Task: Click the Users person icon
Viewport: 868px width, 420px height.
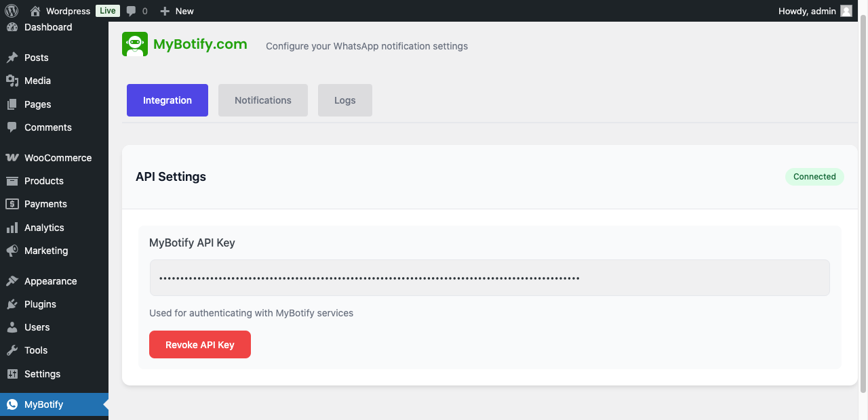Action: [x=12, y=327]
